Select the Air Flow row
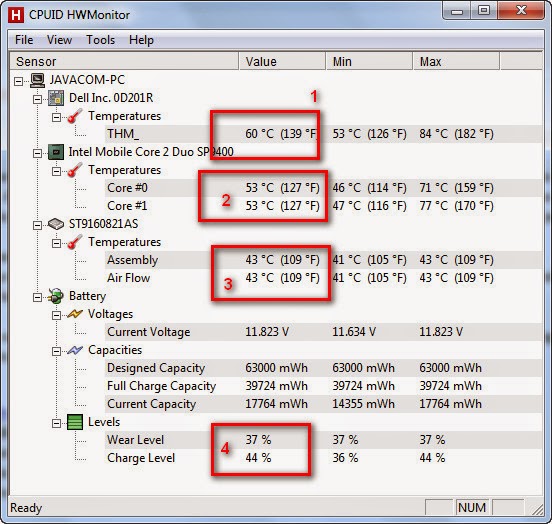 pyautogui.click(x=323, y=278)
